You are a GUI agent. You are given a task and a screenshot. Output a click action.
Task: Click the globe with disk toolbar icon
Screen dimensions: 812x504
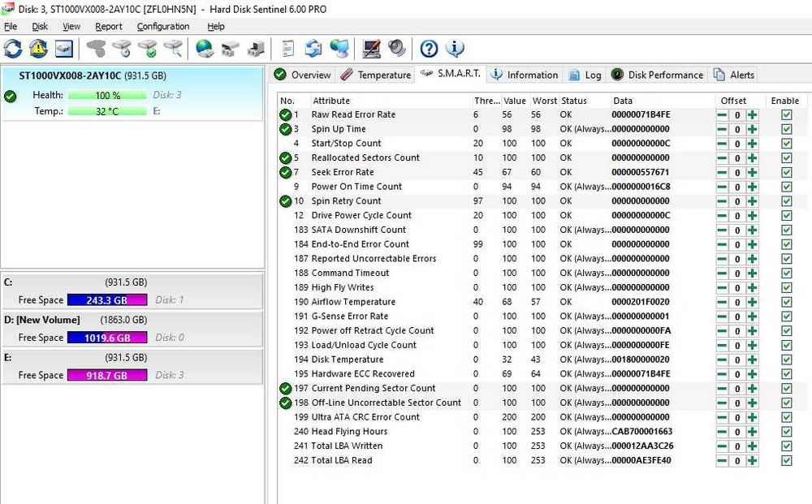(x=205, y=49)
